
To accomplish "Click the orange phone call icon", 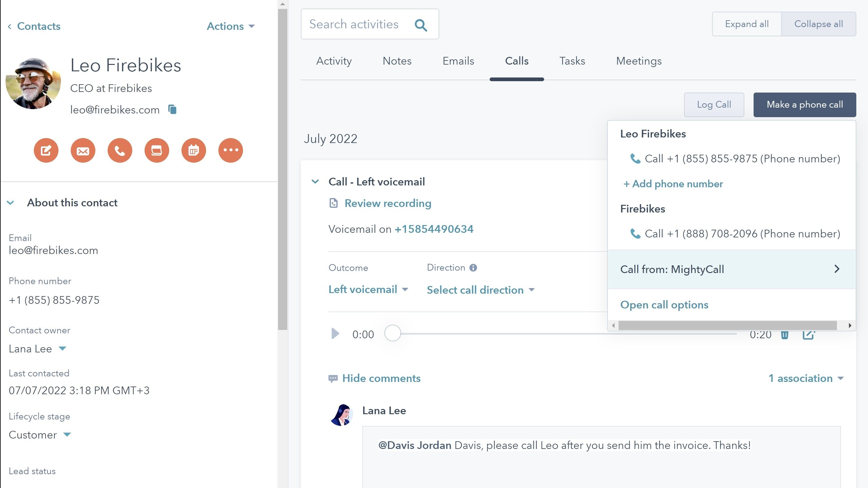I will [x=120, y=150].
